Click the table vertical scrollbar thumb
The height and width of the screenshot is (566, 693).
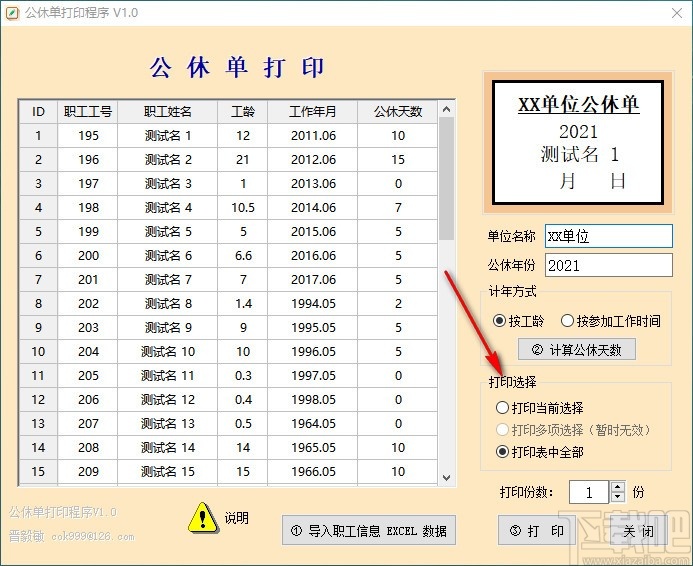[446, 179]
